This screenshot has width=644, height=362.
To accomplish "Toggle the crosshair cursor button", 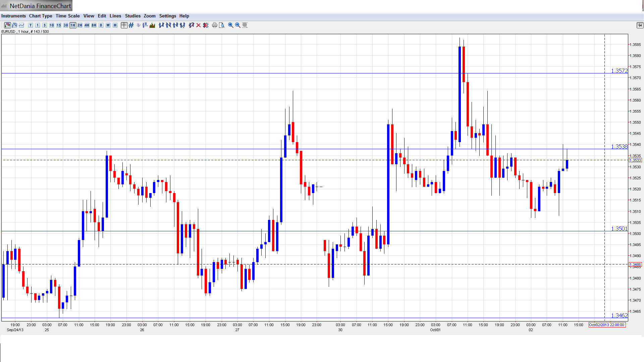I will click(124, 25).
